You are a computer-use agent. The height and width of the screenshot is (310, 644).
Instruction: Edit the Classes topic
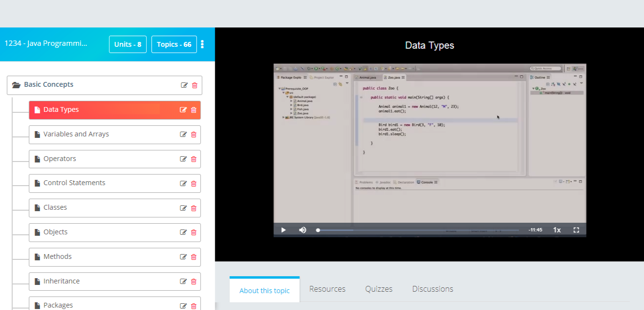tap(183, 208)
